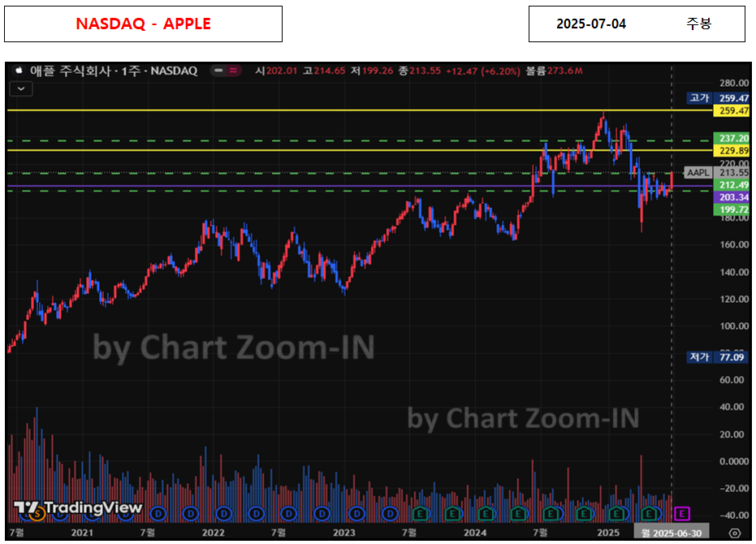Click the 종 213.55 close value
The height and width of the screenshot is (544, 756).
coord(420,71)
